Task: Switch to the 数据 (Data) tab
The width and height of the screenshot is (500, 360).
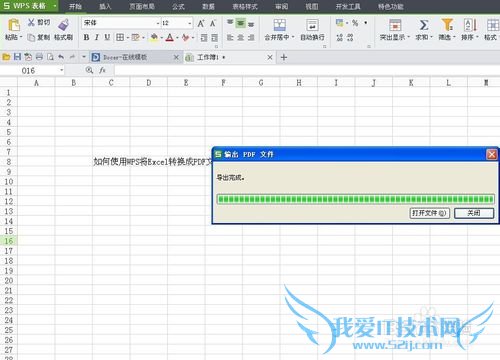Action: tap(208, 6)
